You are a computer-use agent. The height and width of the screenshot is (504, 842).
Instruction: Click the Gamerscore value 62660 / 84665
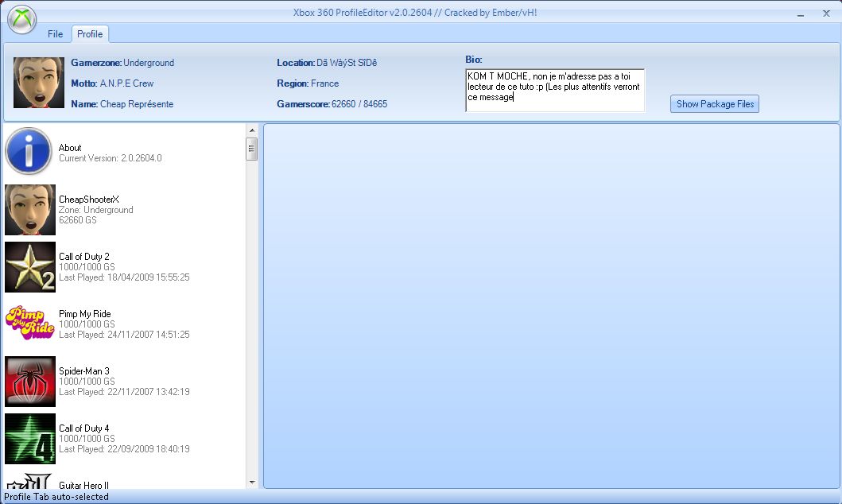pos(359,104)
